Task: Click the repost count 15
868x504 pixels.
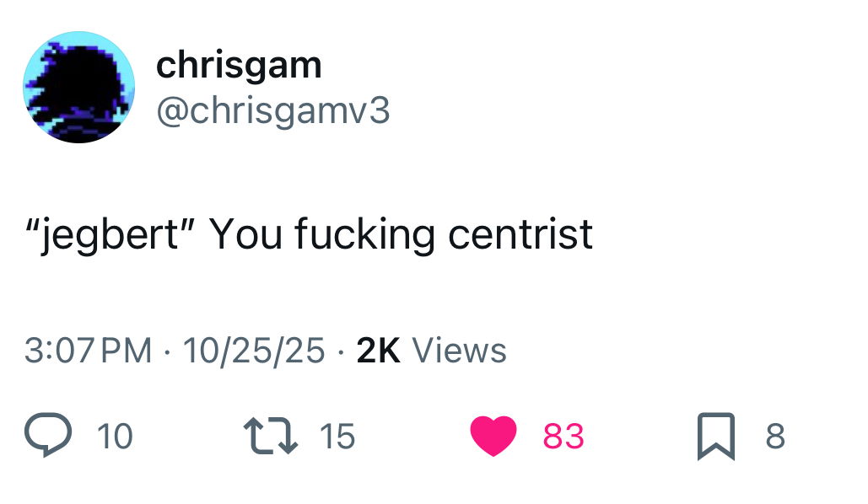Action: coord(337,436)
